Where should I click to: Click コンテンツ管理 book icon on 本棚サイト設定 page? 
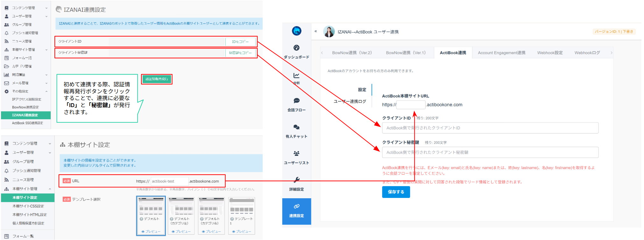(x=6, y=144)
